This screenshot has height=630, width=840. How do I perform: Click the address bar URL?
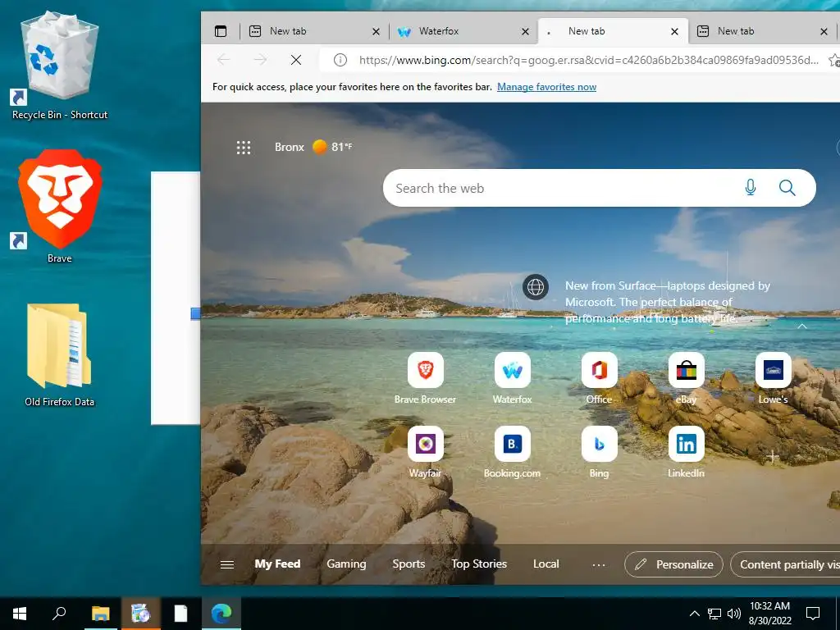click(x=588, y=60)
